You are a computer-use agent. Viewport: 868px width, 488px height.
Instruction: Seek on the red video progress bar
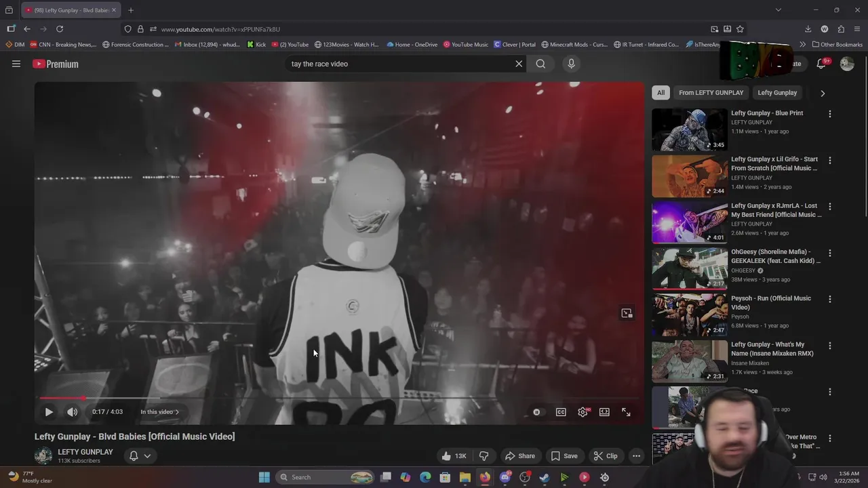[x=339, y=399]
